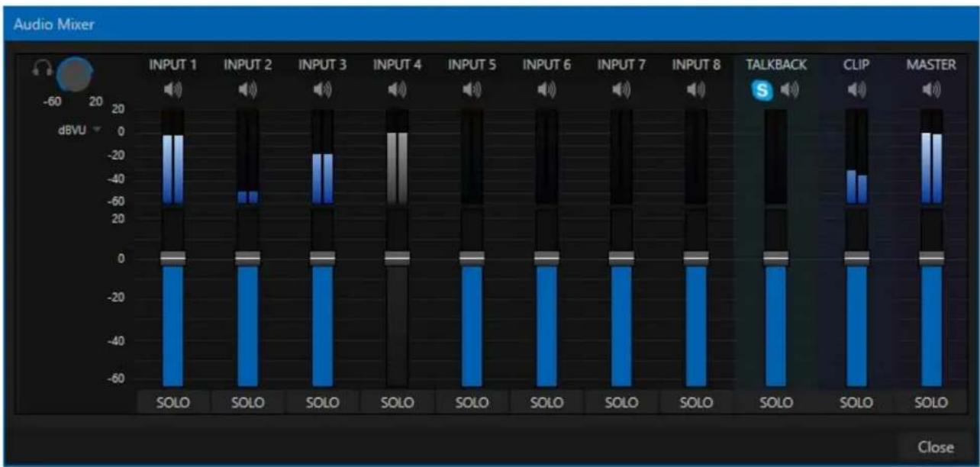Click the INPUT 7 fader handle
The height and width of the screenshot is (467, 980).
(x=621, y=258)
